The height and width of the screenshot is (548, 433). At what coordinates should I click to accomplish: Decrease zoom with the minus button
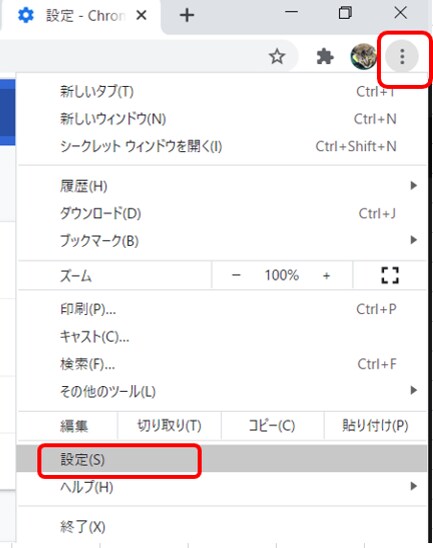[236, 275]
